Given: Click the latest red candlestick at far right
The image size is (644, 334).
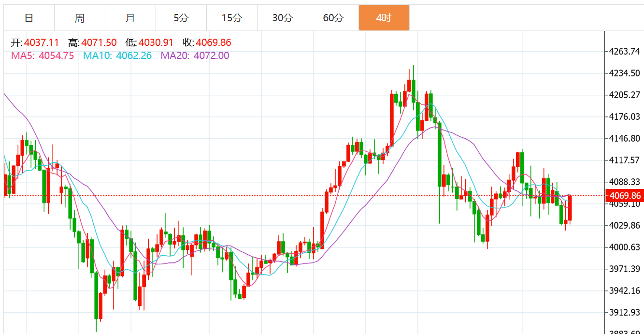Looking at the screenshot, I should pos(570,208).
